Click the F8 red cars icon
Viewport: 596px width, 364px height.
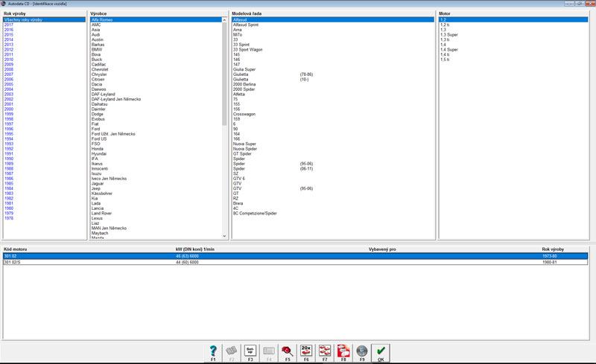coord(343,353)
